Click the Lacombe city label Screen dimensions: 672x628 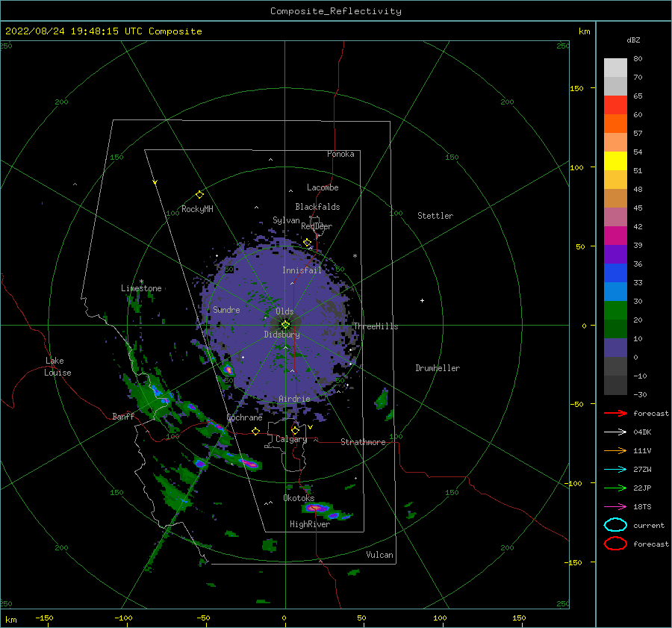point(323,187)
